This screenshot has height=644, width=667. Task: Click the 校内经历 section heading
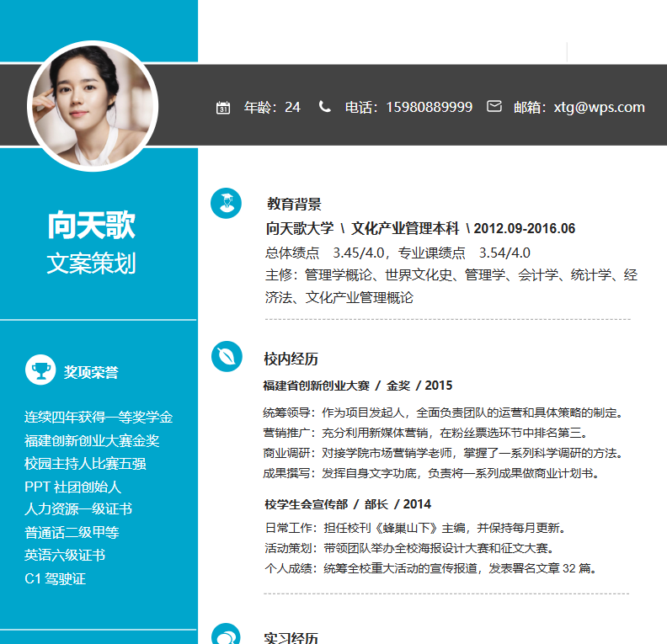point(291,359)
